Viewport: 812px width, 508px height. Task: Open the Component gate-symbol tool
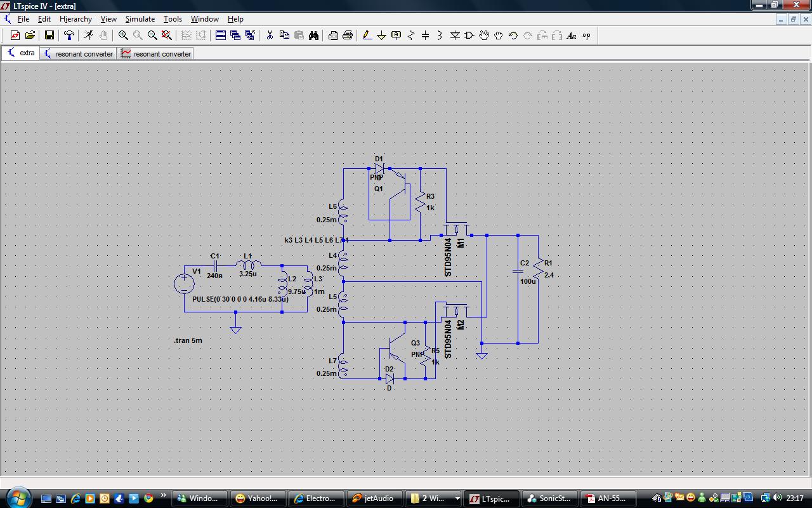click(x=469, y=36)
